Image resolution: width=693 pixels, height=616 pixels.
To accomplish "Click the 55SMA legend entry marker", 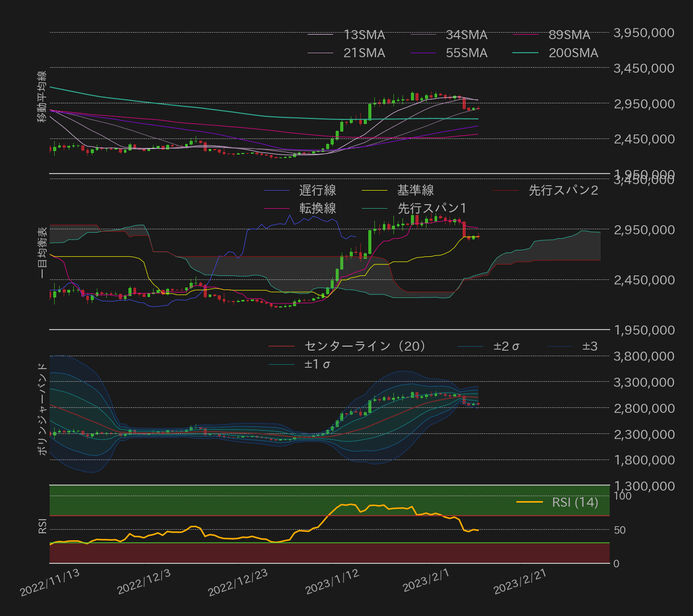I will coord(423,53).
